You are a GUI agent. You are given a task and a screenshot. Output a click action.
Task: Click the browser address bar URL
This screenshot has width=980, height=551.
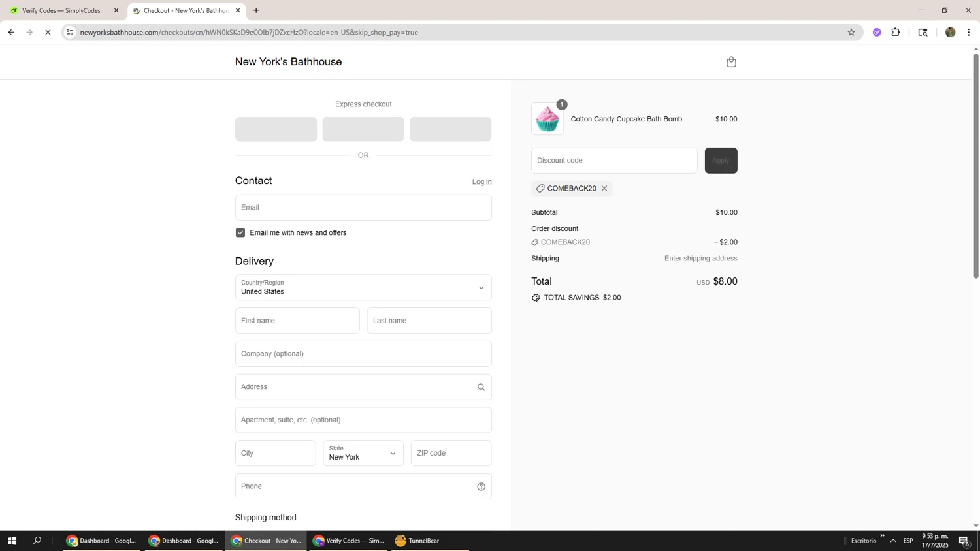coord(249,32)
